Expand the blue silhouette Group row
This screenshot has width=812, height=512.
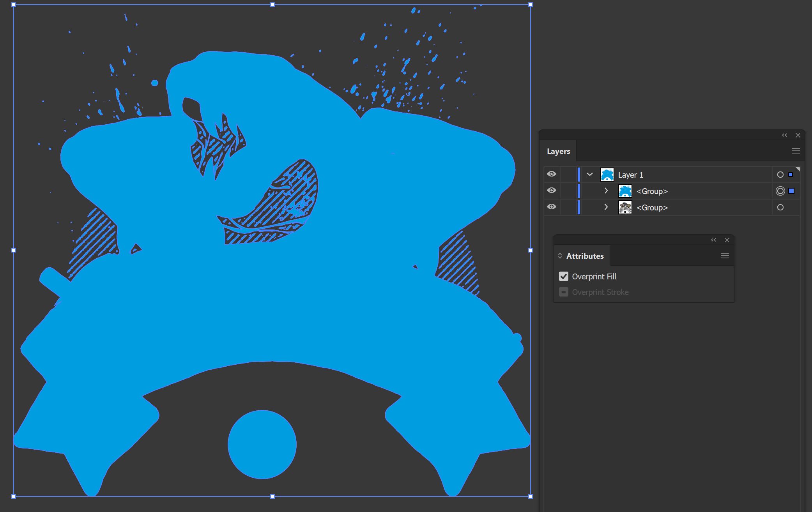coord(606,191)
